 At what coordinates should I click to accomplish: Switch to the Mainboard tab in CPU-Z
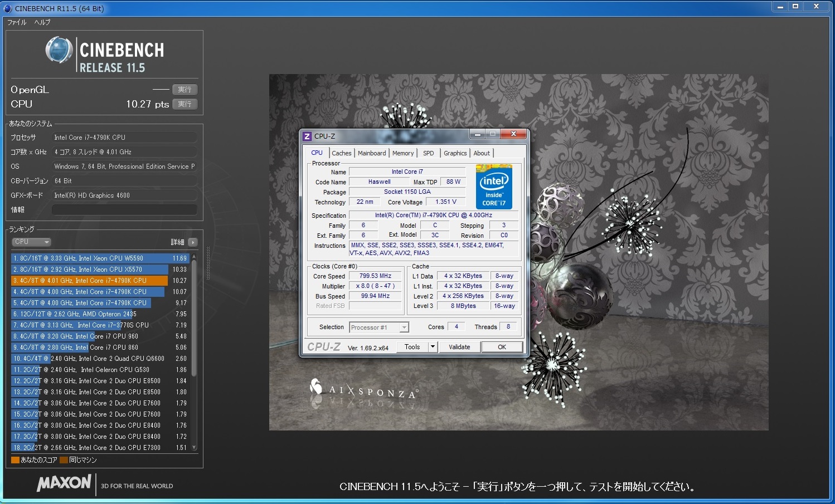pos(372,153)
